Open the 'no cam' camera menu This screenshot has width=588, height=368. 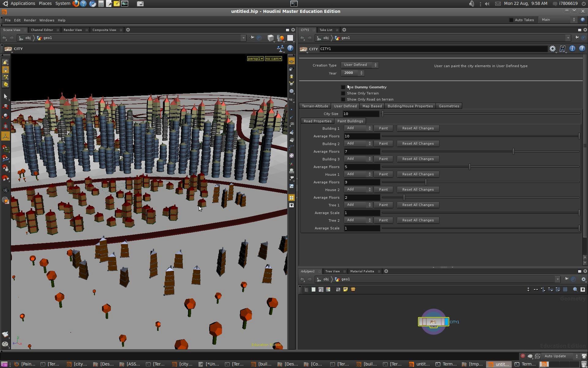tap(273, 59)
